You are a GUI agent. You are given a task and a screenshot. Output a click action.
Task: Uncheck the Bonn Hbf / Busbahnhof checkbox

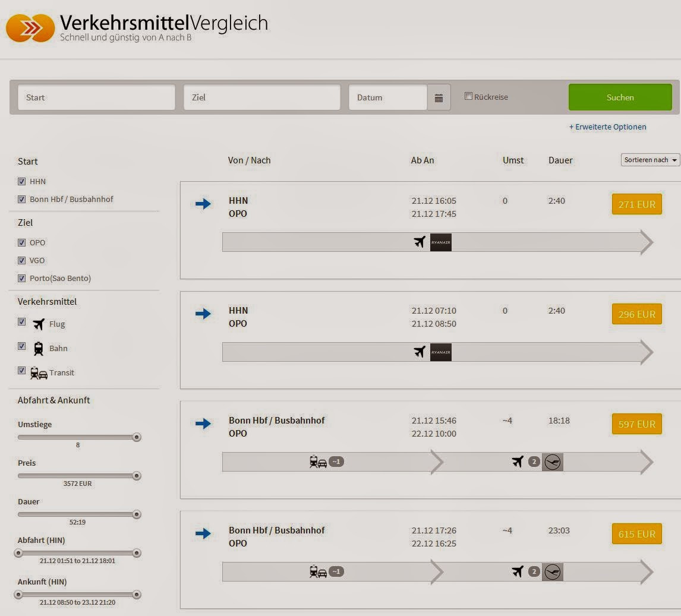pos(22,199)
